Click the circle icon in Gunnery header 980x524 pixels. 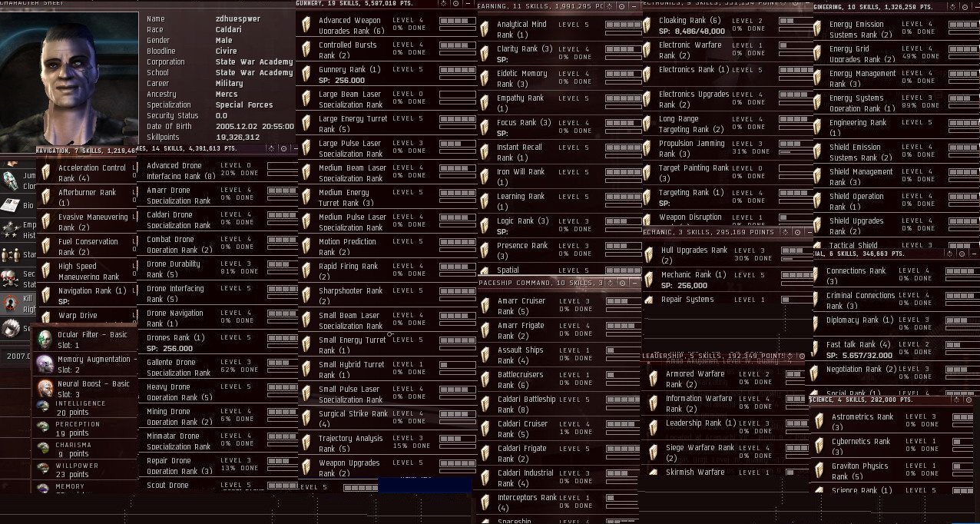tap(455, 4)
